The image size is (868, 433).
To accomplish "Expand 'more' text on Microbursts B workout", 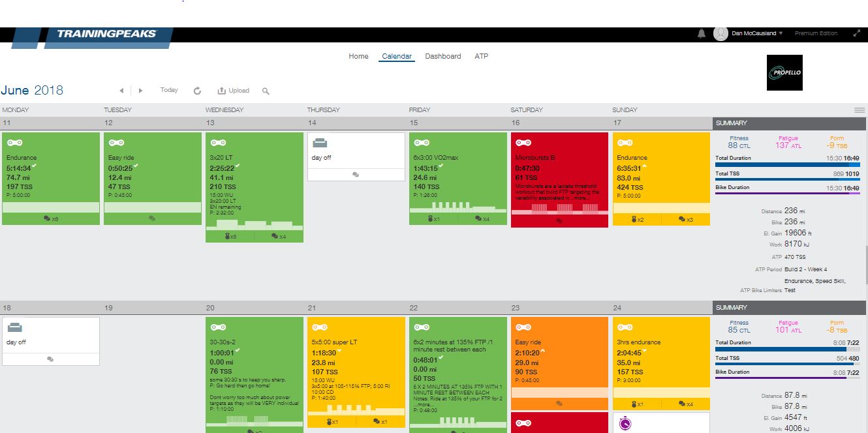I will pyautogui.click(x=579, y=198).
